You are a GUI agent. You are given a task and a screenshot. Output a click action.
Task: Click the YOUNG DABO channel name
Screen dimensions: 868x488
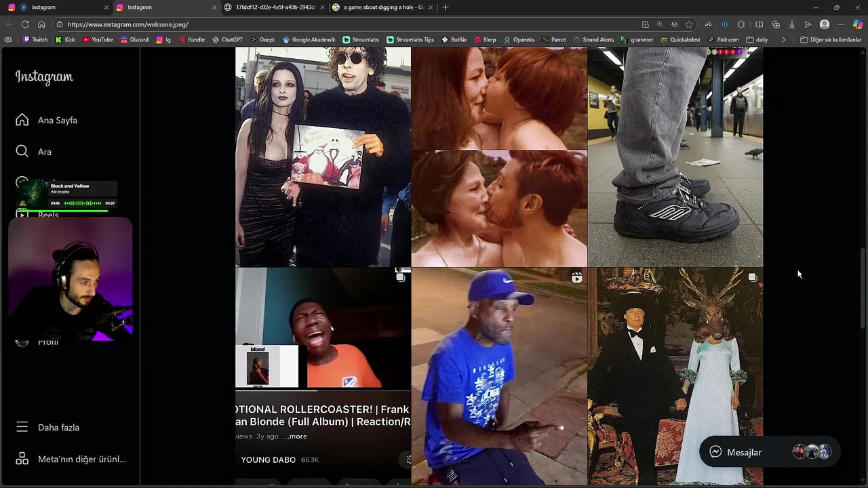click(269, 460)
